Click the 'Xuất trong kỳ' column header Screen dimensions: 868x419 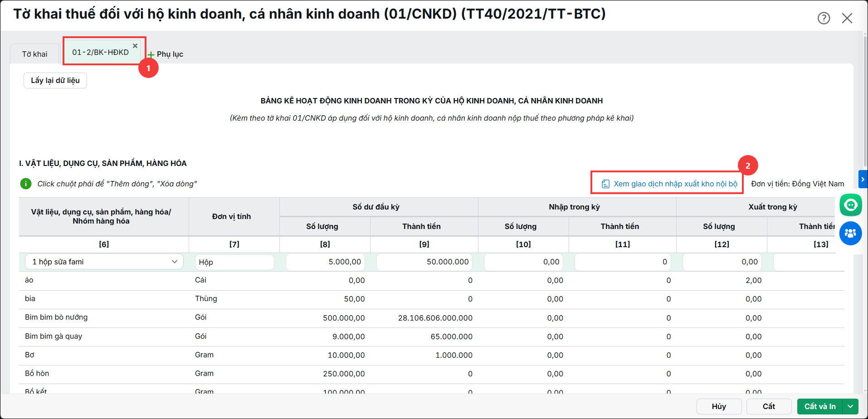[773, 207]
